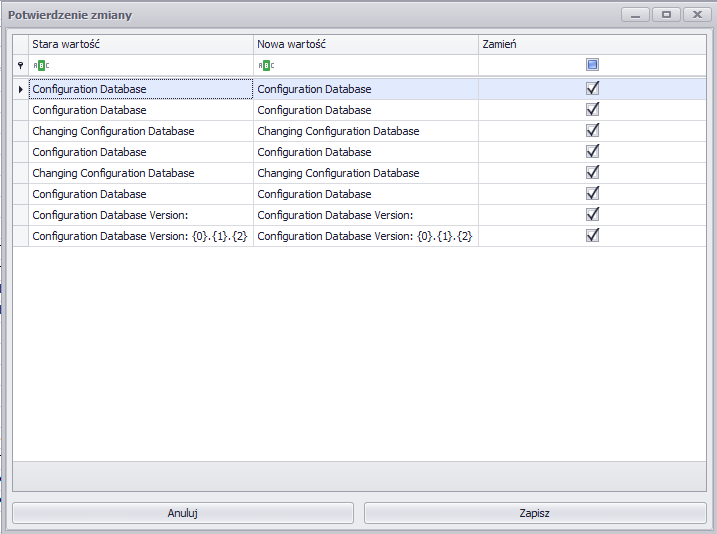Click the Zamień column header
717x534 pixels.
pyautogui.click(x=592, y=44)
